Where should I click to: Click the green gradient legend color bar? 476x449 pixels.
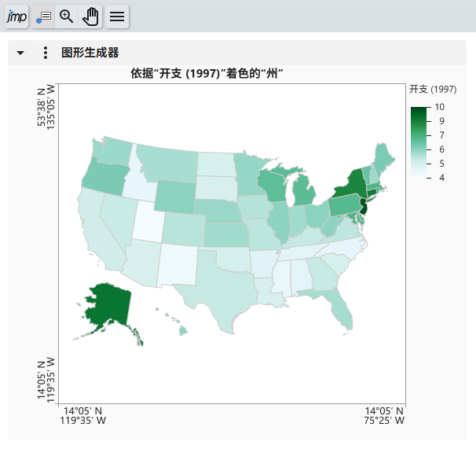point(419,142)
